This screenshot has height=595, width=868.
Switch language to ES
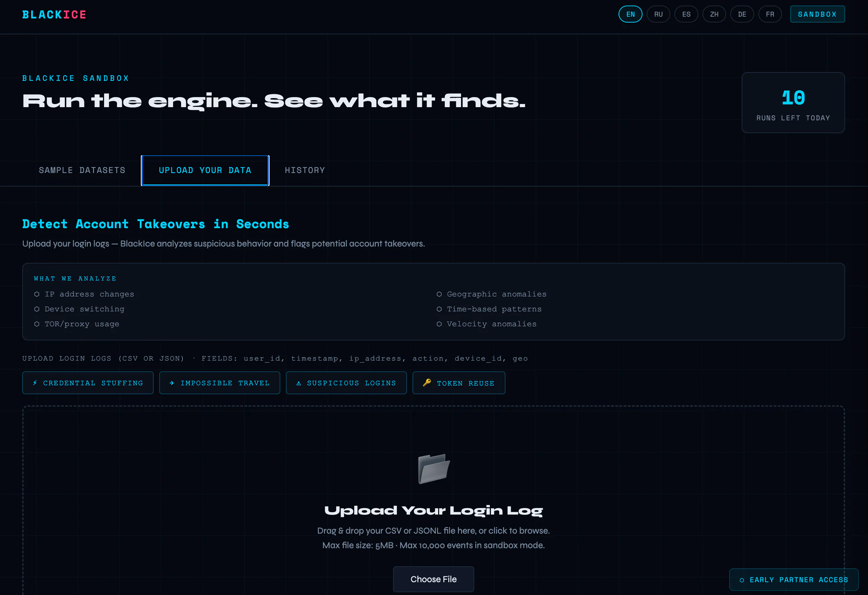tap(686, 14)
